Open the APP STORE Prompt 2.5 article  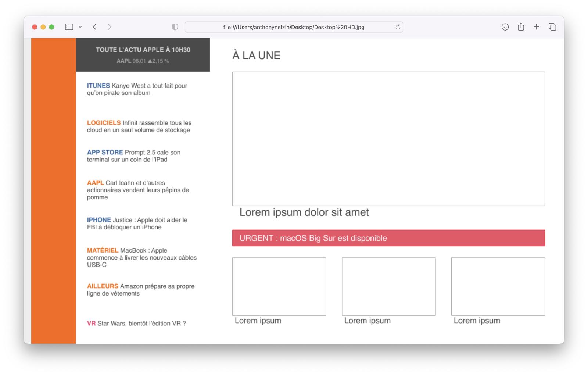coord(134,156)
